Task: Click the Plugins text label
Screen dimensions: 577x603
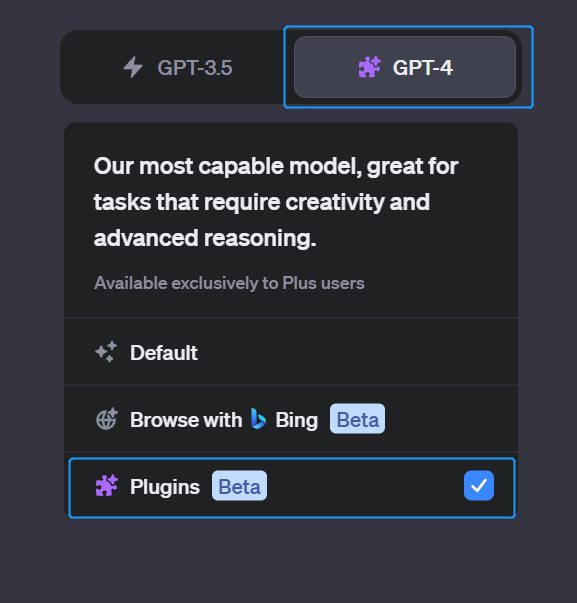Action: pyautogui.click(x=165, y=487)
